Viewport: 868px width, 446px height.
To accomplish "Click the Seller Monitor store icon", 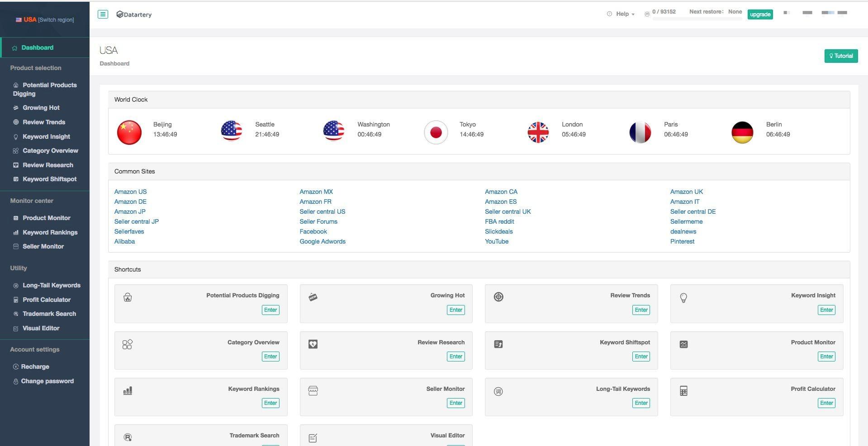I will coord(313,391).
